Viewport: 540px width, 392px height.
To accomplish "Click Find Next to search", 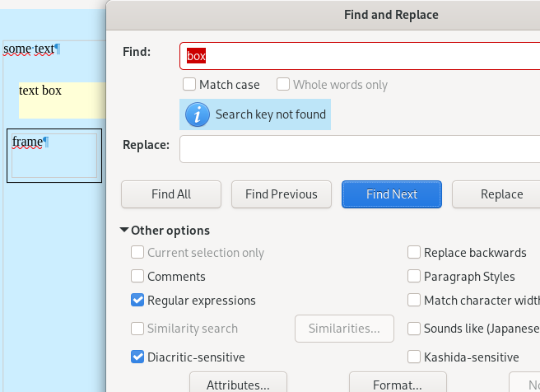I will coord(392,194).
